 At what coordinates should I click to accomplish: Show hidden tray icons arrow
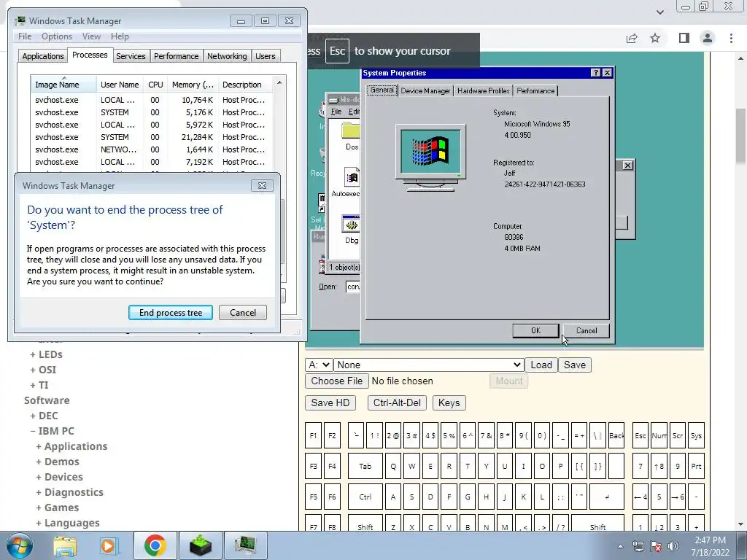(x=620, y=546)
